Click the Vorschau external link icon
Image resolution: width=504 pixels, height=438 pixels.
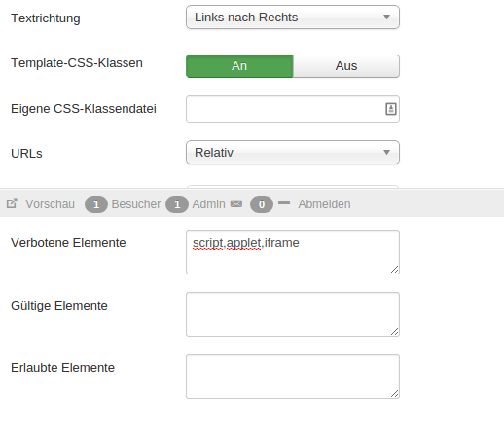(12, 203)
